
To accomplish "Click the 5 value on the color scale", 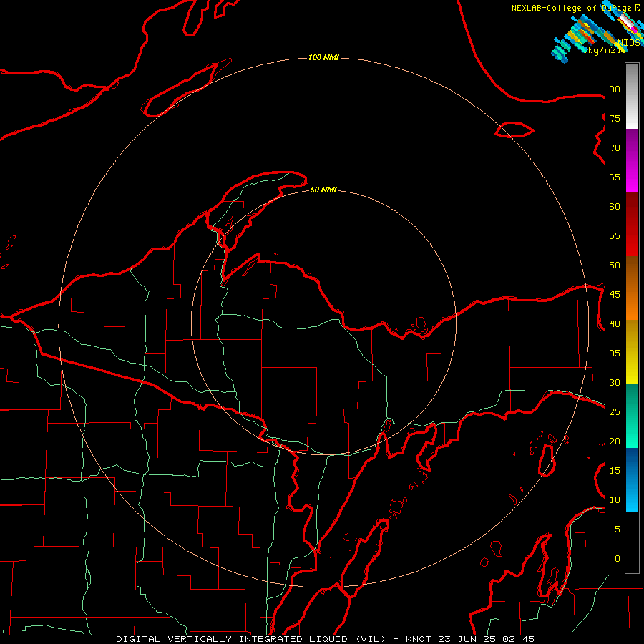I will [618, 530].
